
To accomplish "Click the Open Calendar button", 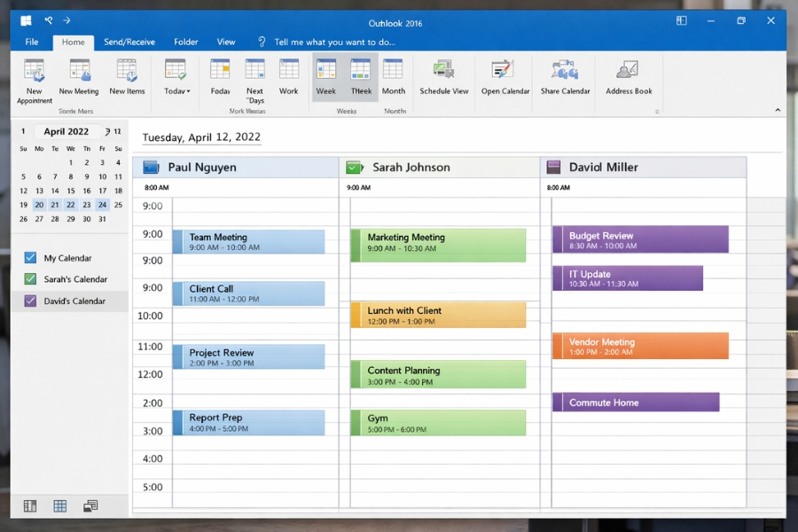I will 504,78.
